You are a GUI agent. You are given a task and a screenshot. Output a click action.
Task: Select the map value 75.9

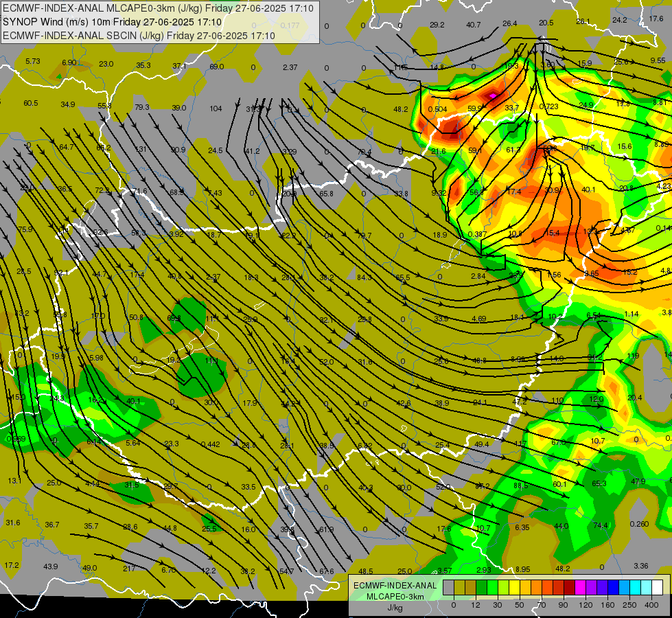(x=25, y=229)
